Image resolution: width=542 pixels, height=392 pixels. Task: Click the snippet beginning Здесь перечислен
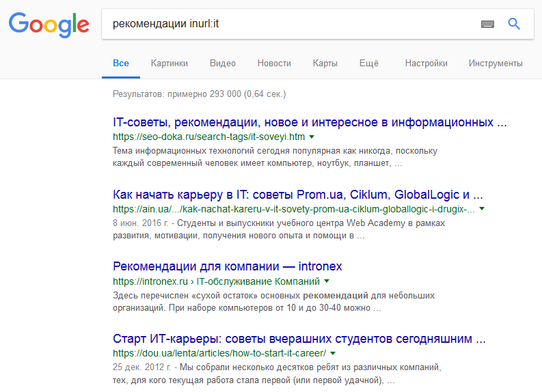coord(273,301)
